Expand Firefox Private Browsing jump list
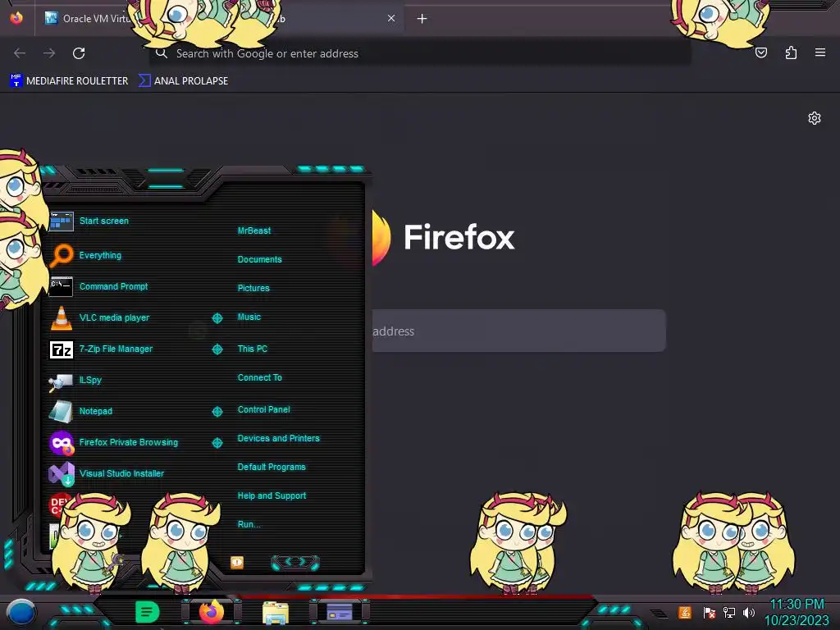The image size is (840, 630). (217, 442)
